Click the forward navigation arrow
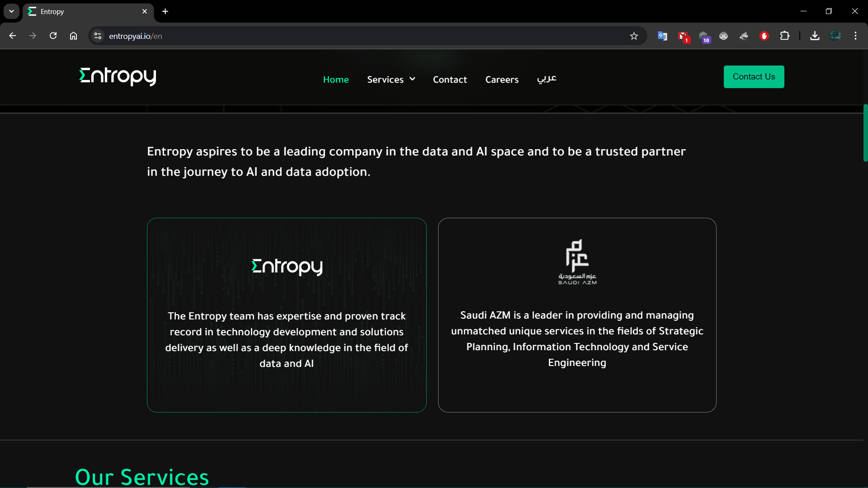This screenshot has width=868, height=488. [33, 36]
